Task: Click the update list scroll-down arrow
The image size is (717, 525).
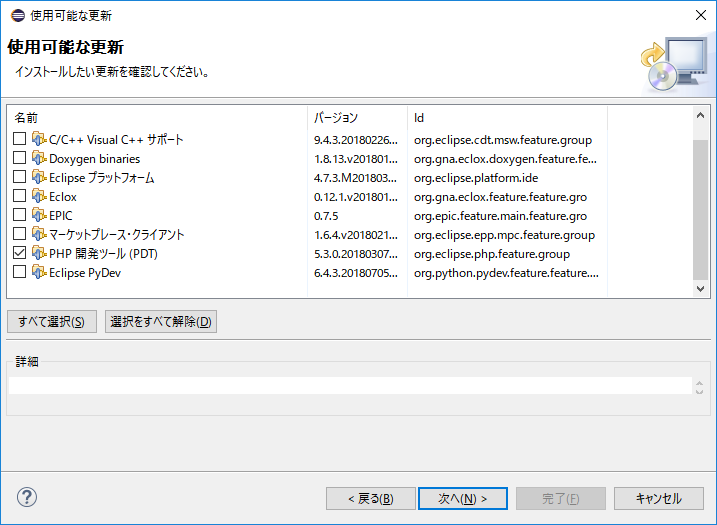Action: [701, 289]
